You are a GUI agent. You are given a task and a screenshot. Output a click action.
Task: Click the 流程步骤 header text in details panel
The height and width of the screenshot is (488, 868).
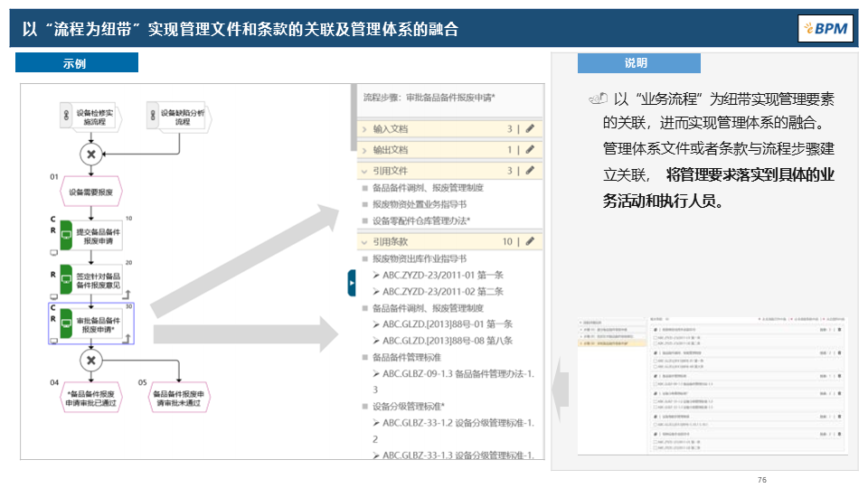coord(429,98)
